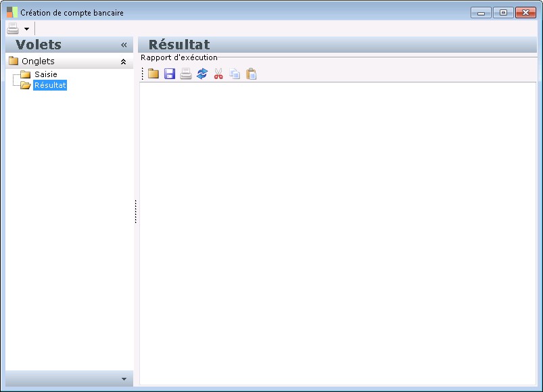
Task: Cut the selection with the scissors icon
Action: pyautogui.click(x=218, y=74)
